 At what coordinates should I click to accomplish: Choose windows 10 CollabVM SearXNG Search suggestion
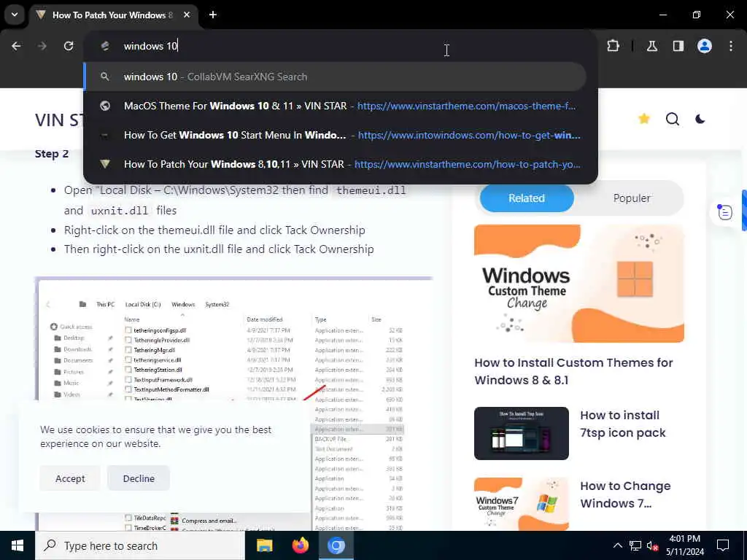334,77
